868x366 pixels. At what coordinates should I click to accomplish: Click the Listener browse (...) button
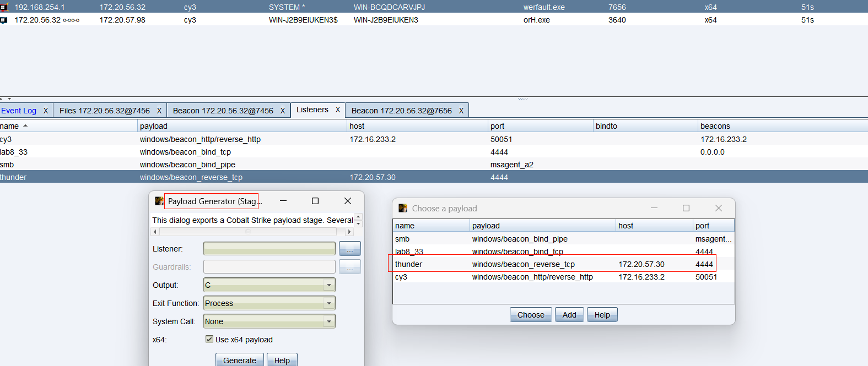(349, 249)
